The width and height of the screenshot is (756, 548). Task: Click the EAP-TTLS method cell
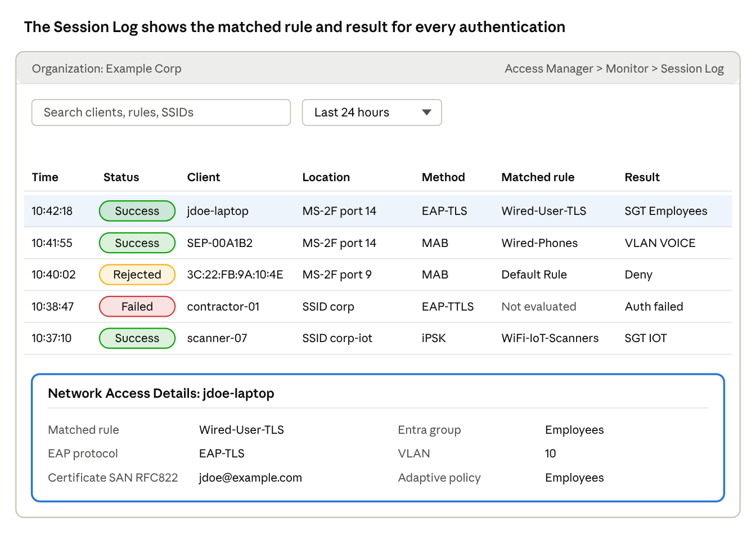coord(448,307)
